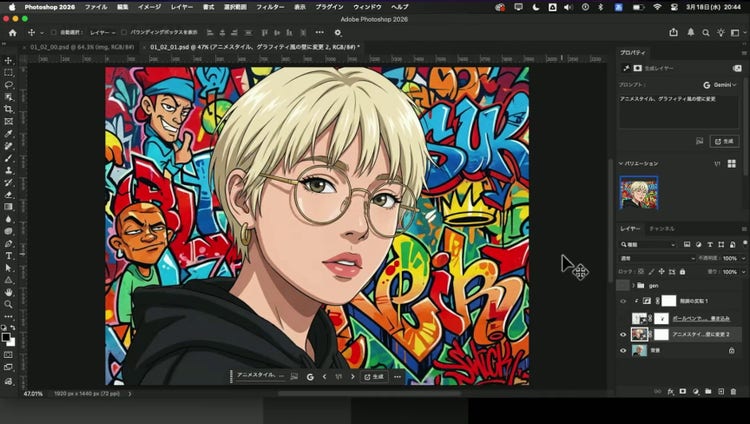The height and width of the screenshot is (424, 750).
Task: Select the variation thumbnail in Properties panel
Action: click(x=638, y=192)
